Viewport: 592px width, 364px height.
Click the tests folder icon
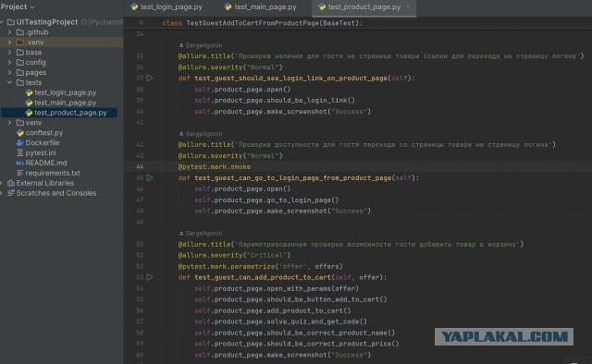click(x=20, y=82)
